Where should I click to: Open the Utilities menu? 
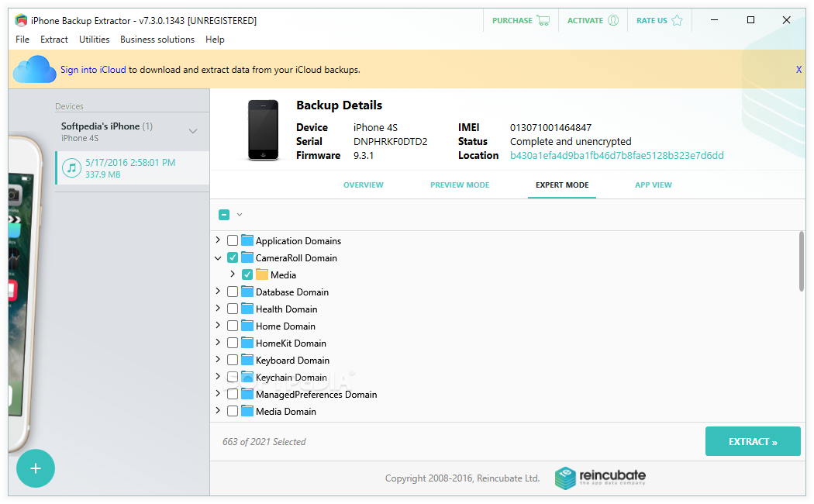point(94,40)
